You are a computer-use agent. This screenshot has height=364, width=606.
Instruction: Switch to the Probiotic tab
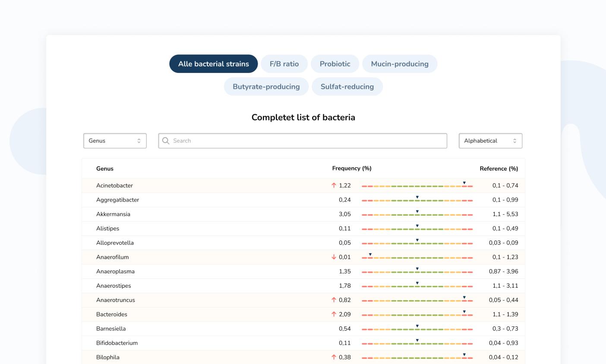pyautogui.click(x=335, y=64)
